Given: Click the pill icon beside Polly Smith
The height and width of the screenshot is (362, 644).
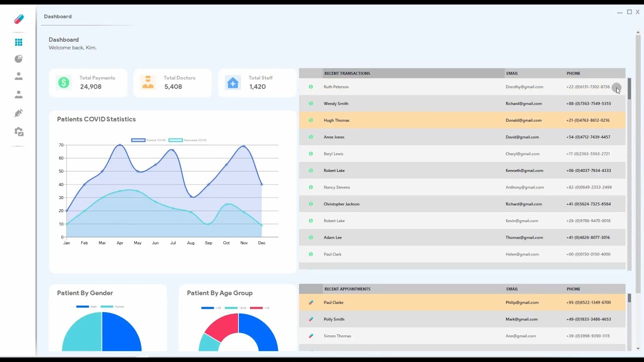Looking at the screenshot, I should (x=311, y=319).
